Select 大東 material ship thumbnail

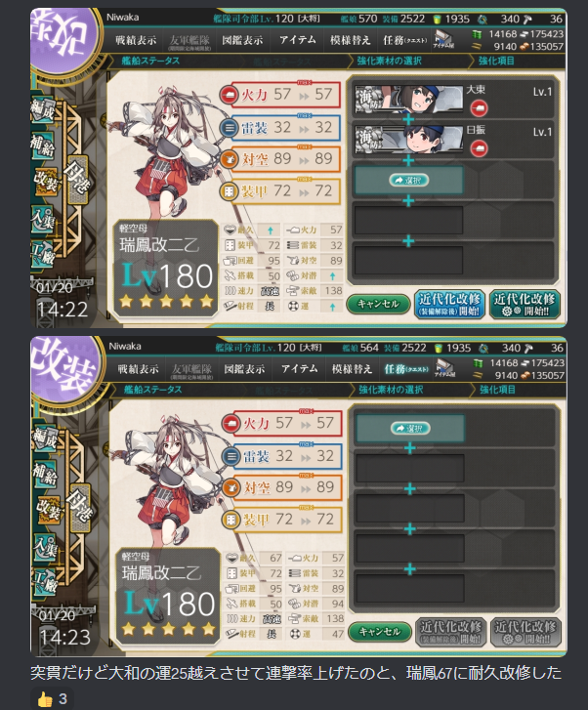(409, 99)
